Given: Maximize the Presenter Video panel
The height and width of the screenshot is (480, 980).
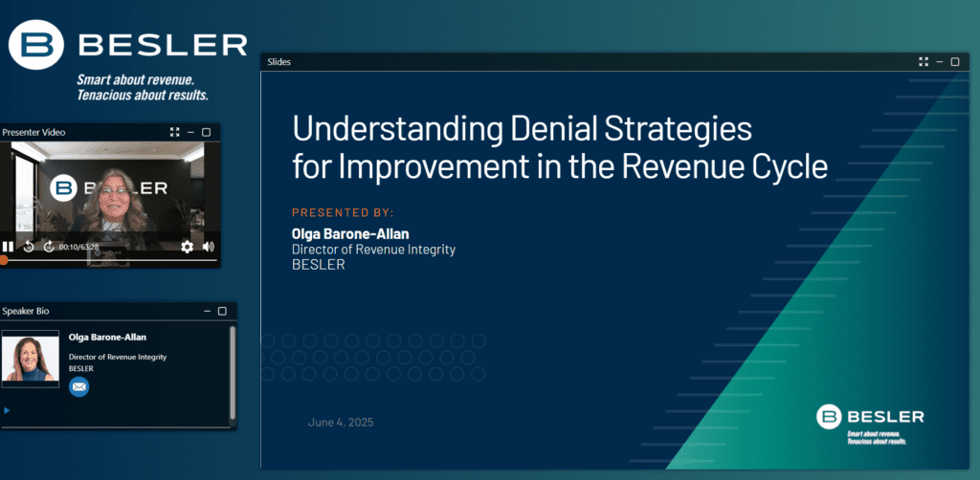Looking at the screenshot, I should pyautogui.click(x=207, y=132).
